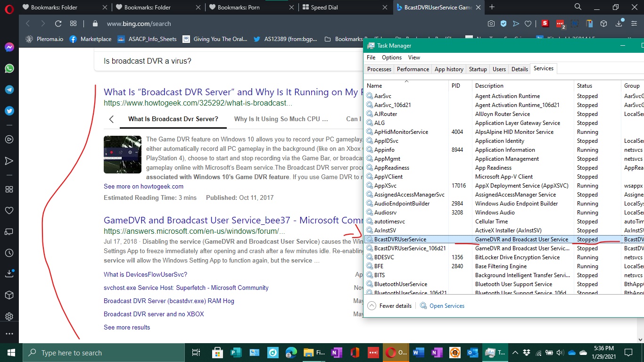Open WhatsApp from the Opera sidebar
Viewport: 644px width, 362px height.
[9, 68]
